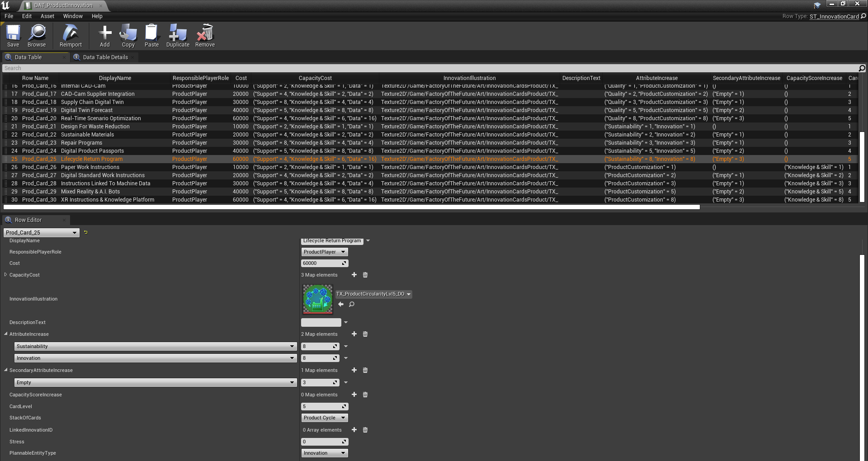Use selected asset arrow for InnovationIllustration

[341, 304]
